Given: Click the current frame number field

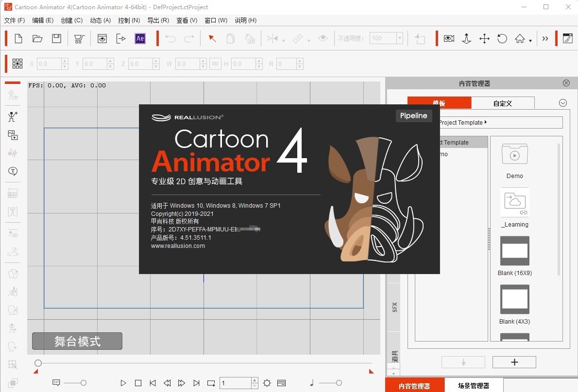Looking at the screenshot, I should (x=236, y=383).
